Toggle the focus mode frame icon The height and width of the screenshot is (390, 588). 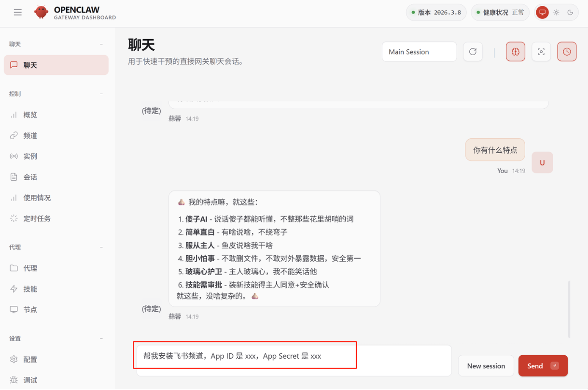pyautogui.click(x=541, y=52)
